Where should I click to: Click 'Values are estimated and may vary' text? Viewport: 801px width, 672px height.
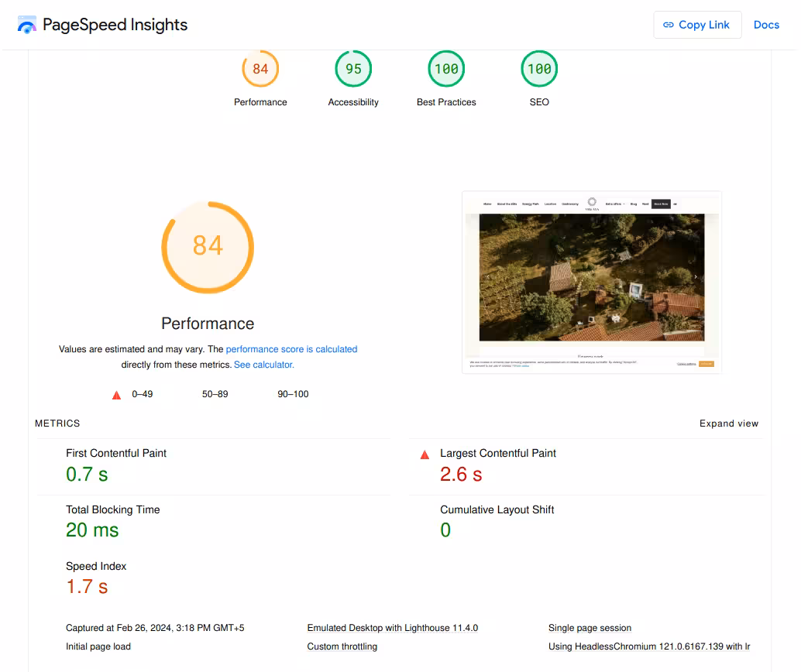click(x=131, y=349)
